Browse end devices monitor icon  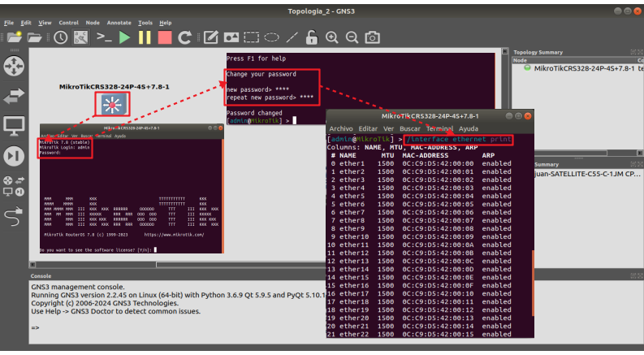pyautogui.click(x=14, y=126)
